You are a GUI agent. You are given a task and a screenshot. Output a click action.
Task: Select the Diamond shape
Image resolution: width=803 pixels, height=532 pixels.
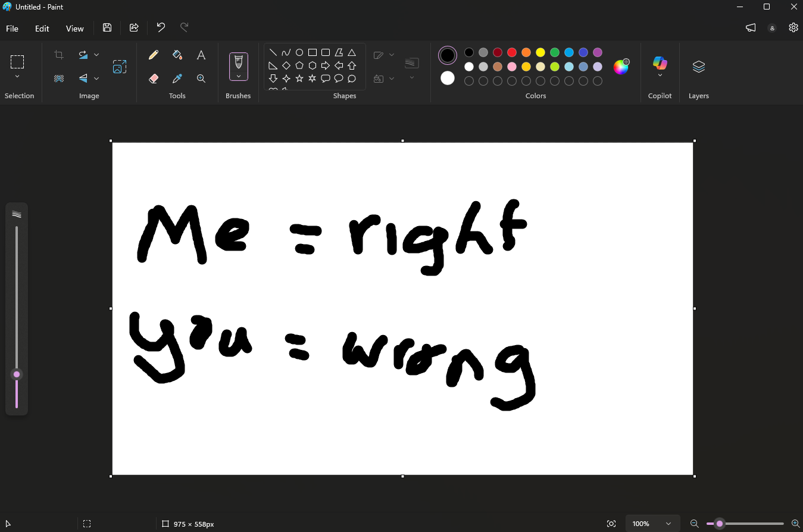(x=286, y=65)
